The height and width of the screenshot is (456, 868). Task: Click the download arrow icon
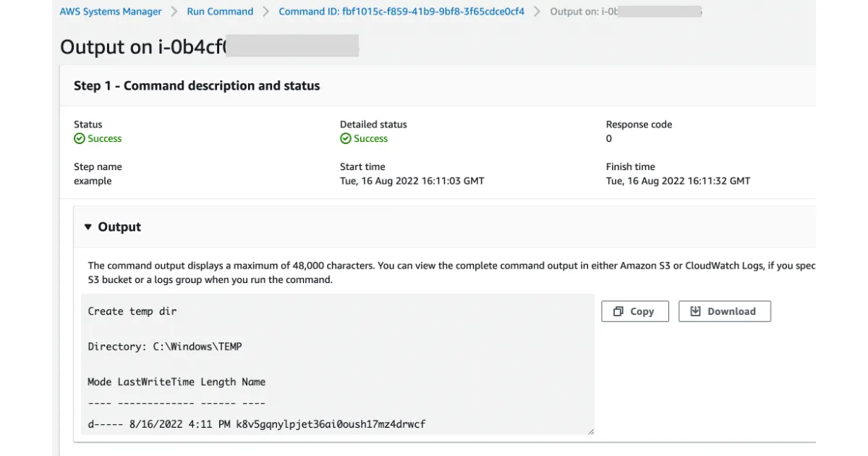(x=696, y=311)
